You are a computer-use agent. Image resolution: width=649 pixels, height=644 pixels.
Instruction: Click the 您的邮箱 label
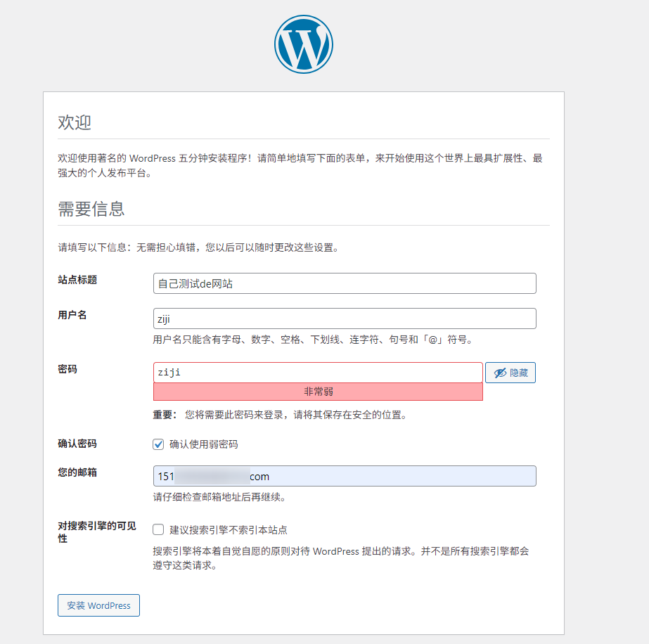point(77,472)
